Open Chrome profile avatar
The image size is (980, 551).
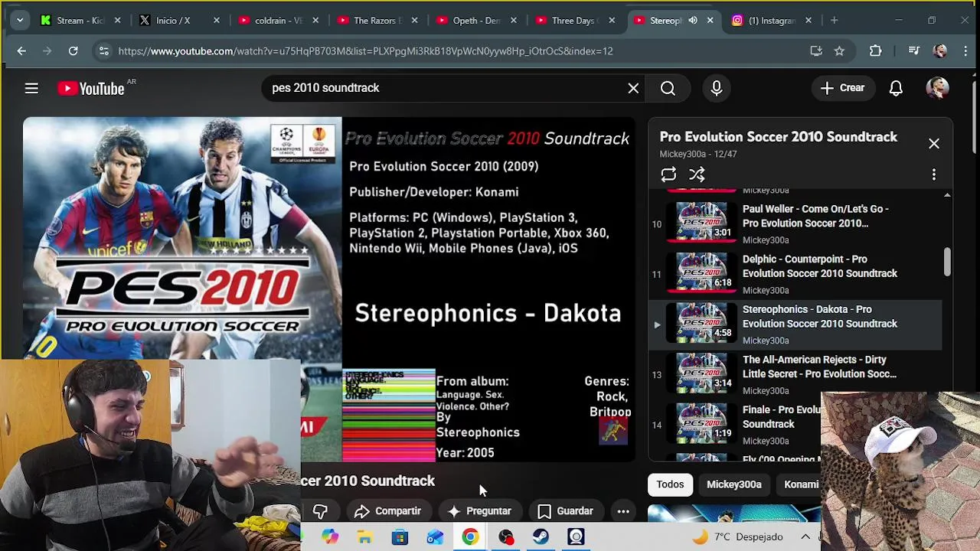click(x=940, y=51)
